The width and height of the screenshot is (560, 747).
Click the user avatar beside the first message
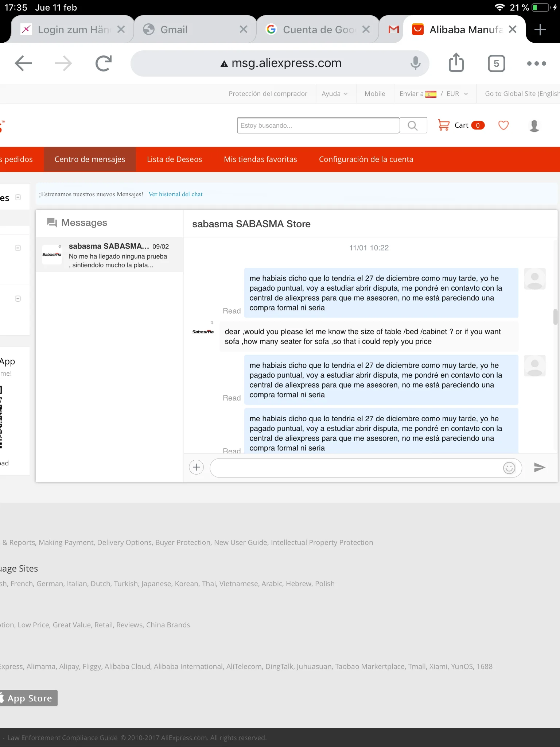(x=534, y=279)
